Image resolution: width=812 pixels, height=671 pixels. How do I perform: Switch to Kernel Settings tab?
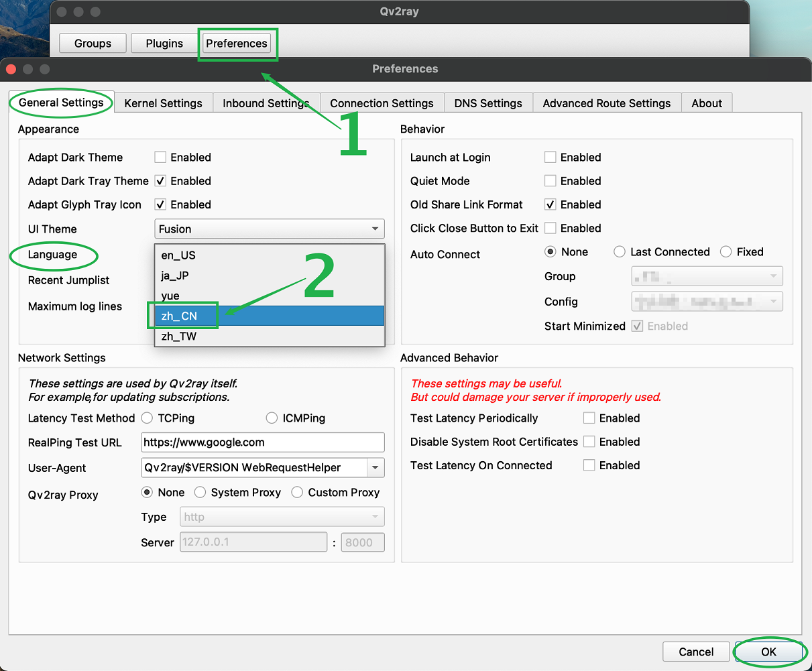[163, 103]
